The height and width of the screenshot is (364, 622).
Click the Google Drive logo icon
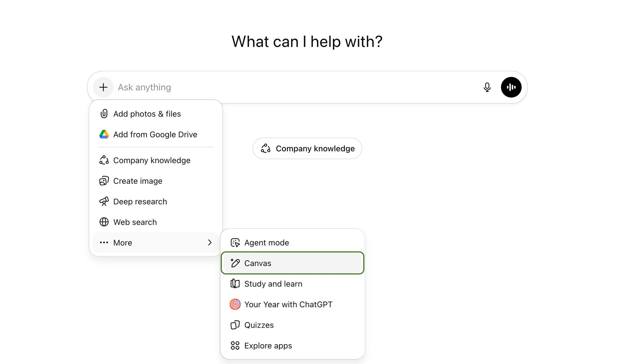[x=104, y=134]
